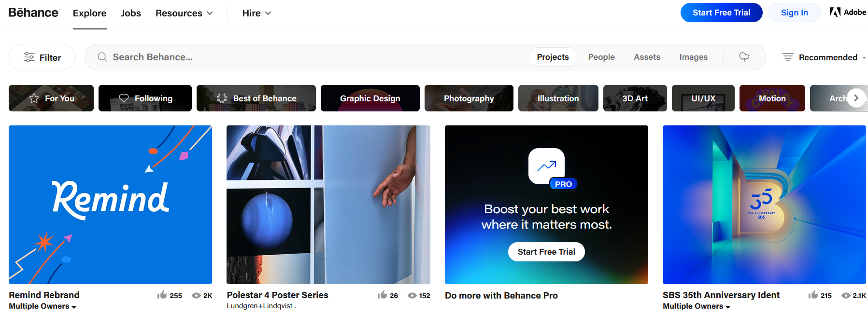868x327 pixels.
Task: Select the For You star category
Action: [51, 98]
